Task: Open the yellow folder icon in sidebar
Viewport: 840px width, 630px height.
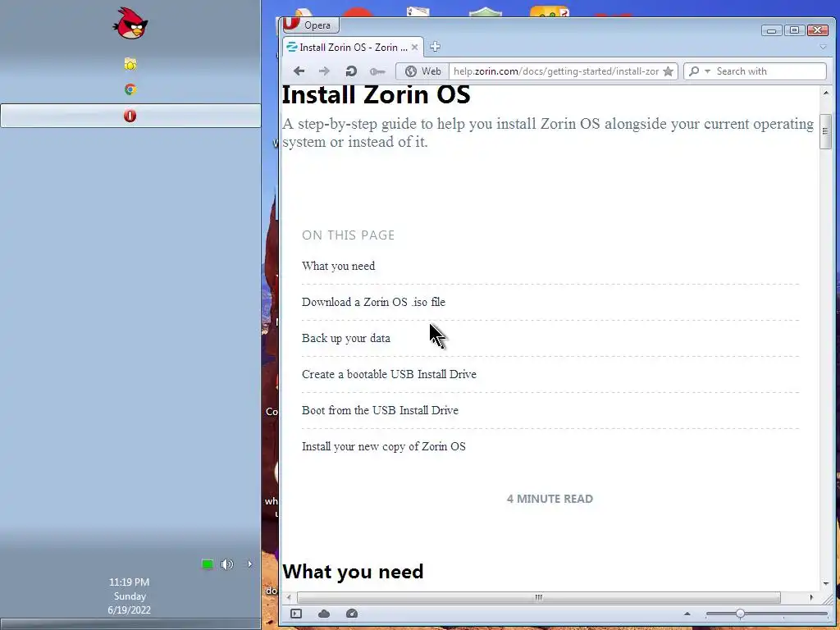Action: point(130,64)
